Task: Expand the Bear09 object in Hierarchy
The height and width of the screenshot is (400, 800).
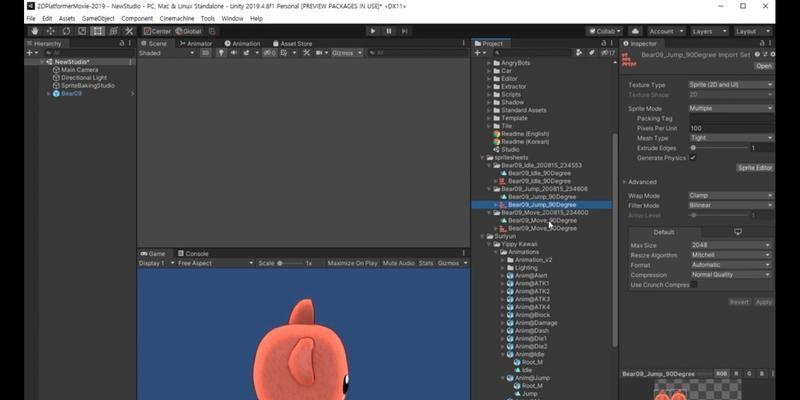Action: pos(49,94)
